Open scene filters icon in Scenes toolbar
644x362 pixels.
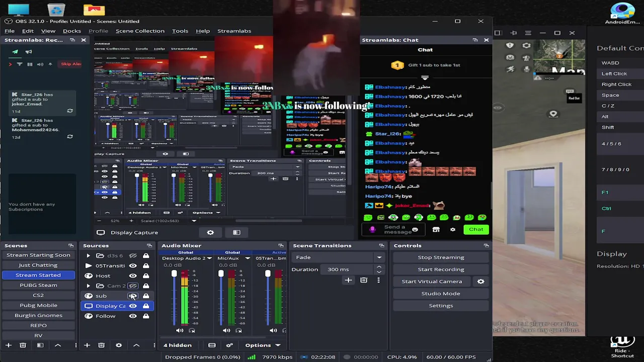point(40,345)
